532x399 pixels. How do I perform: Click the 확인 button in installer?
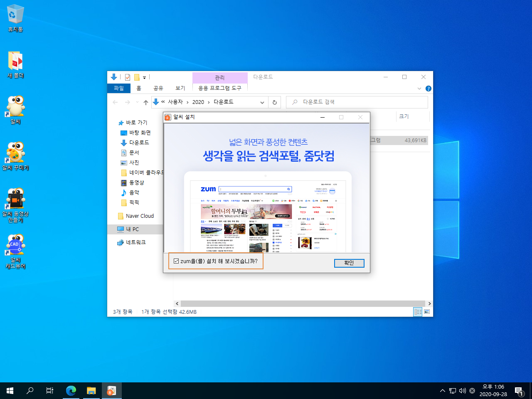click(x=349, y=263)
